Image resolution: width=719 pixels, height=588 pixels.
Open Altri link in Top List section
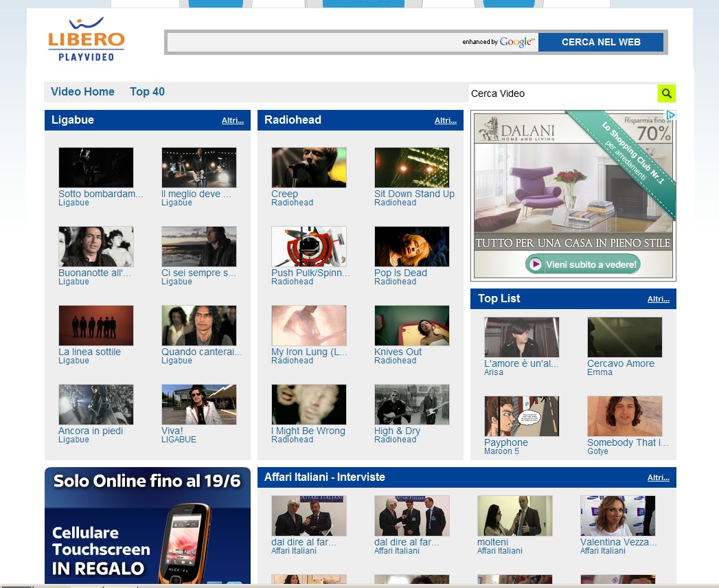tap(658, 299)
